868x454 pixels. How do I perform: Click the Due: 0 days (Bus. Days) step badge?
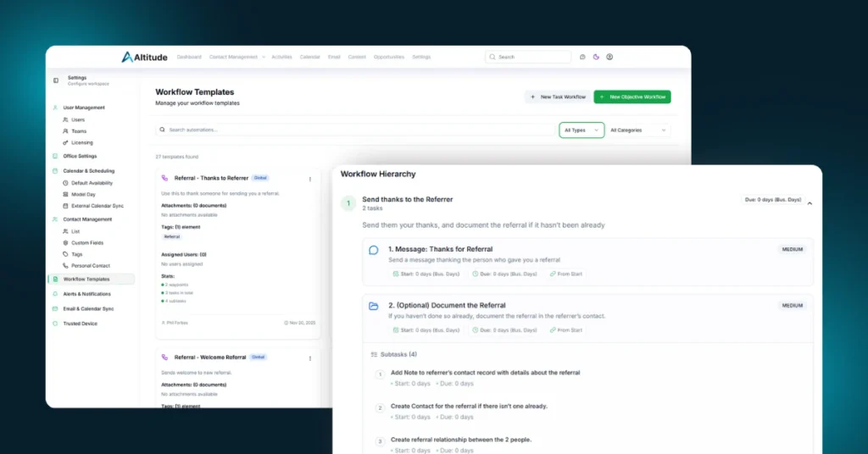point(773,200)
